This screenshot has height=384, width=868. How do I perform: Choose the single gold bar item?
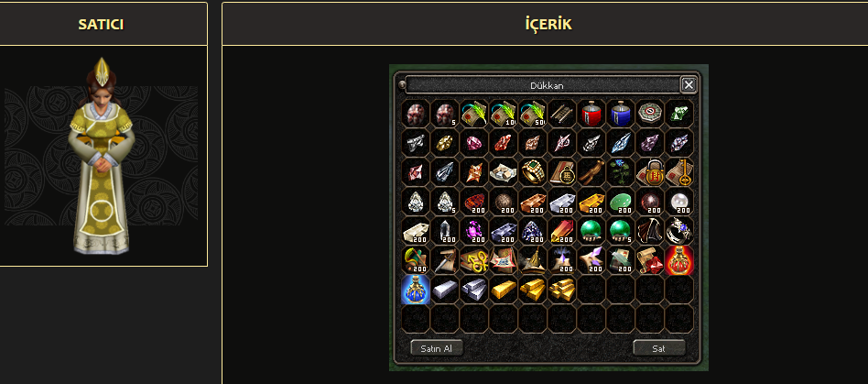(504, 290)
